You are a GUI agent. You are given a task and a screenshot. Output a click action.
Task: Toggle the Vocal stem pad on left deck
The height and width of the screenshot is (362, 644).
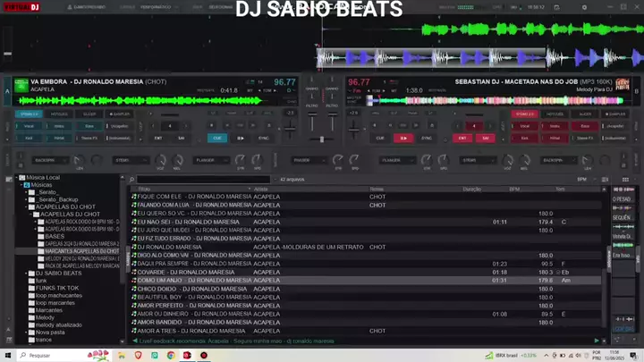pos(29,127)
